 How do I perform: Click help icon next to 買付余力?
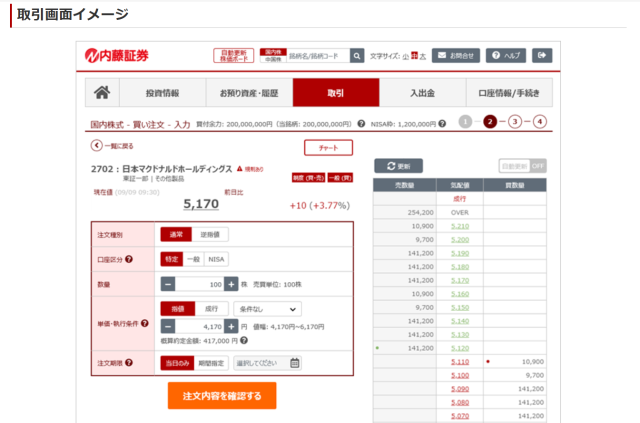pyautogui.click(x=361, y=123)
